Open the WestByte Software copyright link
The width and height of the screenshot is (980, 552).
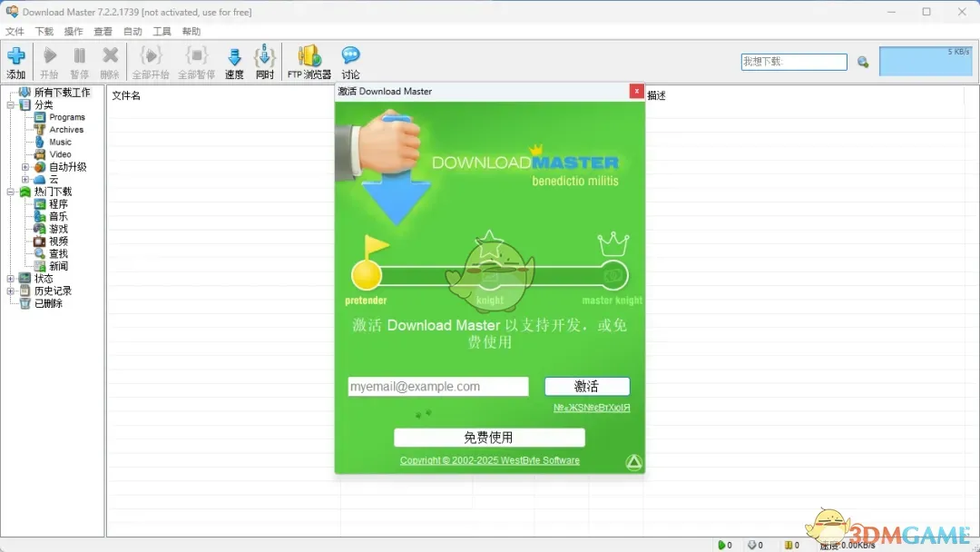click(490, 460)
